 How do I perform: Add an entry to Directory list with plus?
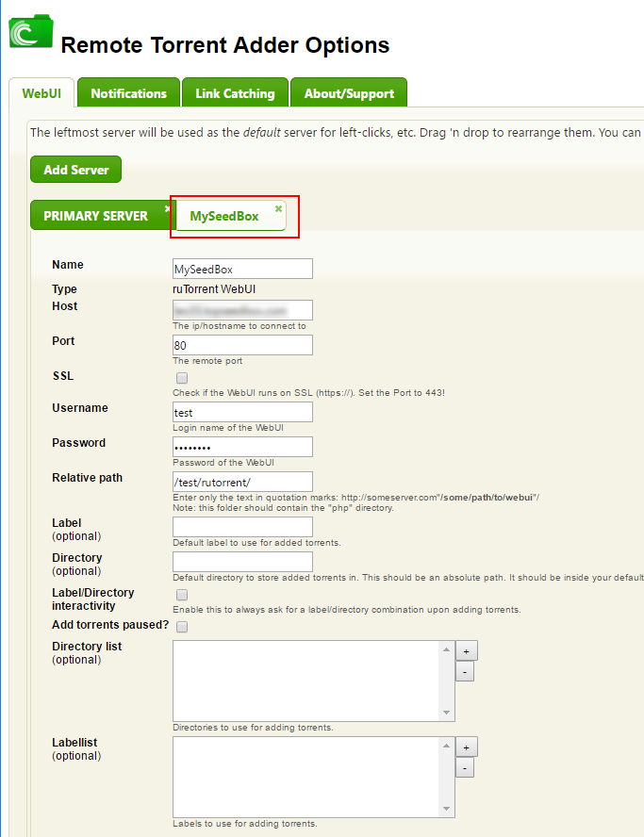click(465, 651)
